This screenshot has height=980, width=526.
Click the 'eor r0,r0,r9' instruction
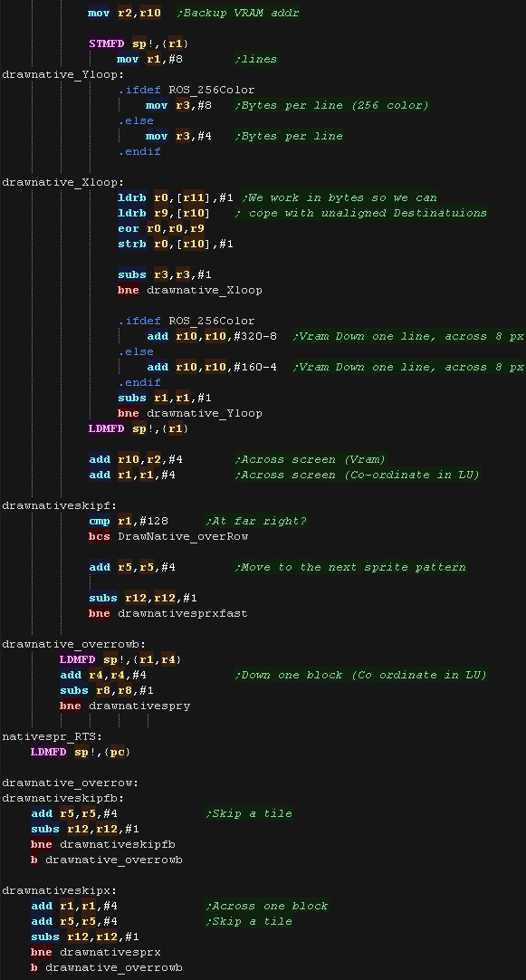coord(161,228)
